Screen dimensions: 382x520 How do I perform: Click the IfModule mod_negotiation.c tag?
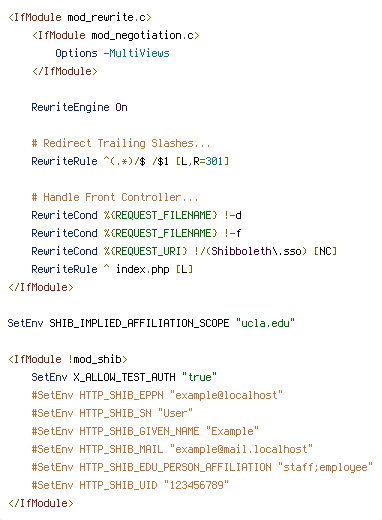[116, 35]
